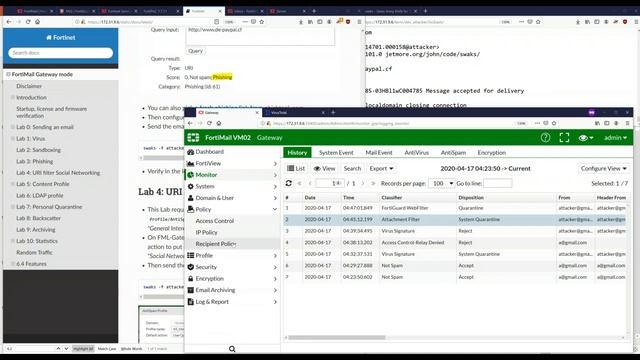Switch to the Mail Event tab

[x=379, y=153]
